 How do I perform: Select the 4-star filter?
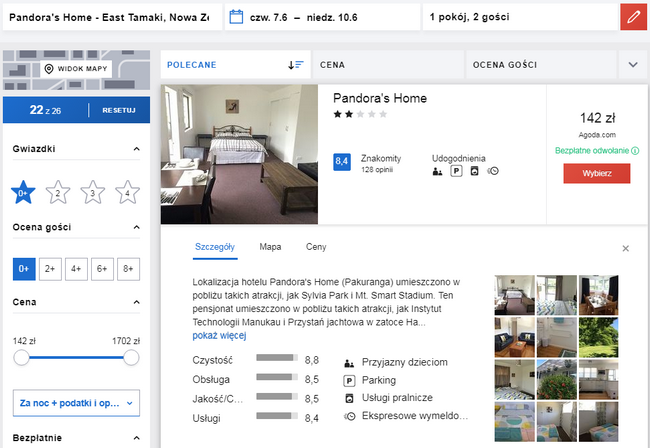tap(126, 192)
